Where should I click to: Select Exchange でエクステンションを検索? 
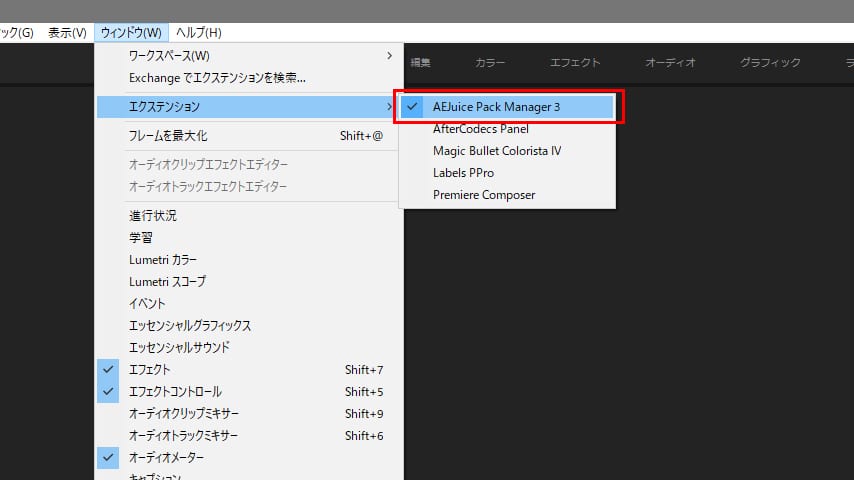[x=248, y=78]
